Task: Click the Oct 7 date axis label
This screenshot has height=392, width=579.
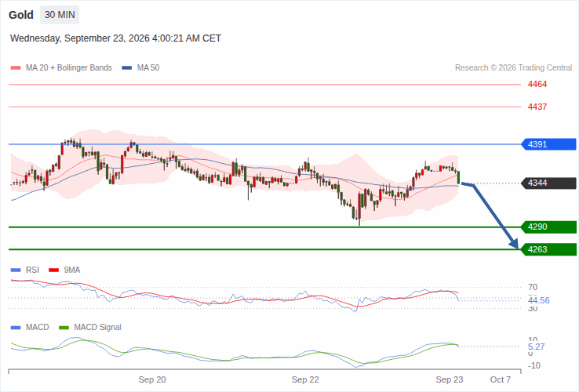Action: tap(501, 379)
